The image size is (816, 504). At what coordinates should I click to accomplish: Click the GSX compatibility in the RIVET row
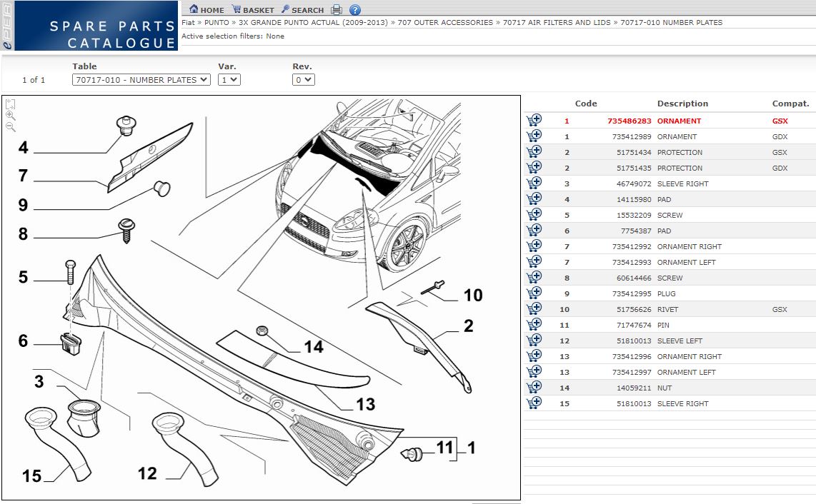coord(780,309)
